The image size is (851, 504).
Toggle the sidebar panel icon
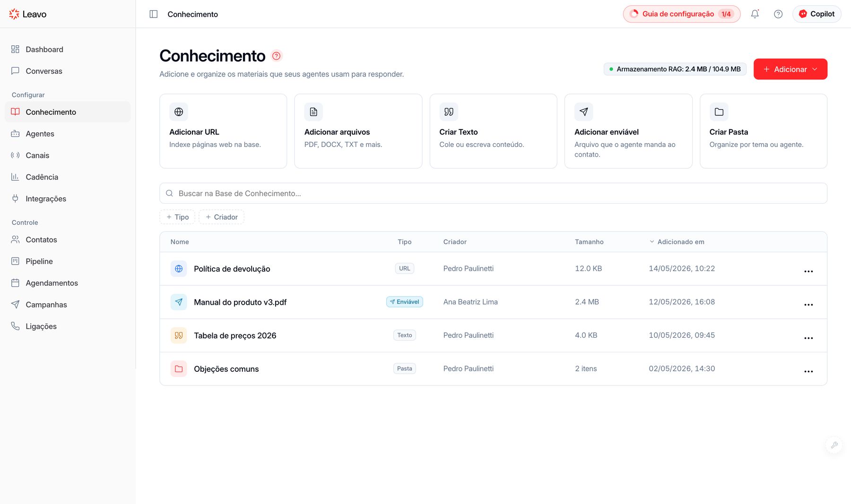[x=153, y=14]
